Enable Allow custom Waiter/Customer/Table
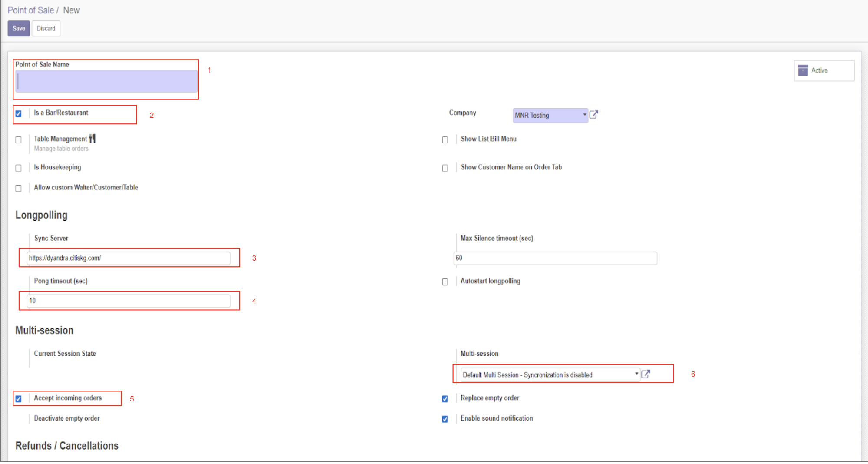Screen dimensions: 868x464 pos(18,189)
